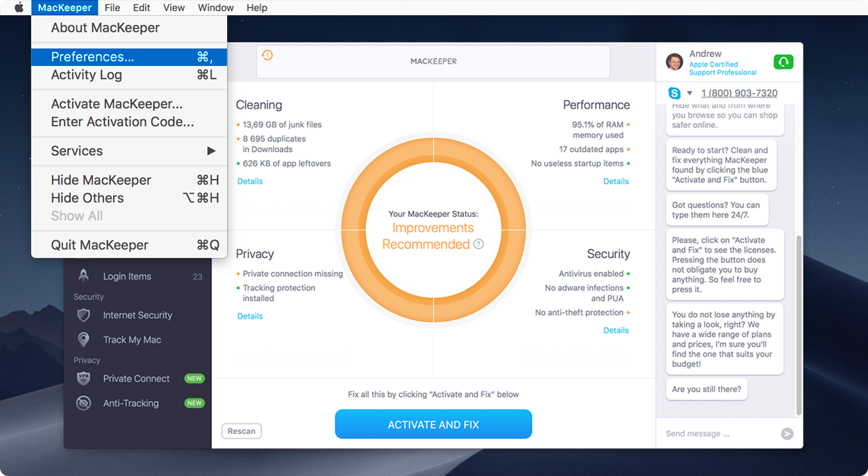The width and height of the screenshot is (868, 476).
Task: Click the Private Connect VPN icon
Action: click(83, 378)
